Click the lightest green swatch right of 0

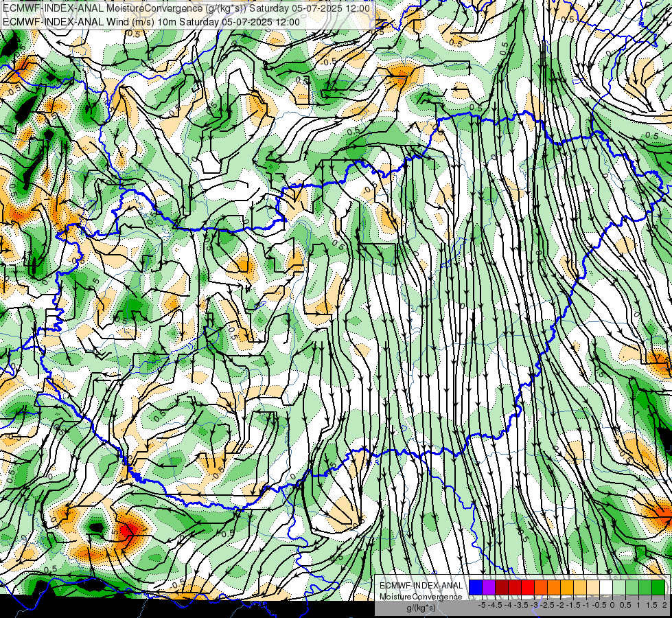tap(619, 587)
